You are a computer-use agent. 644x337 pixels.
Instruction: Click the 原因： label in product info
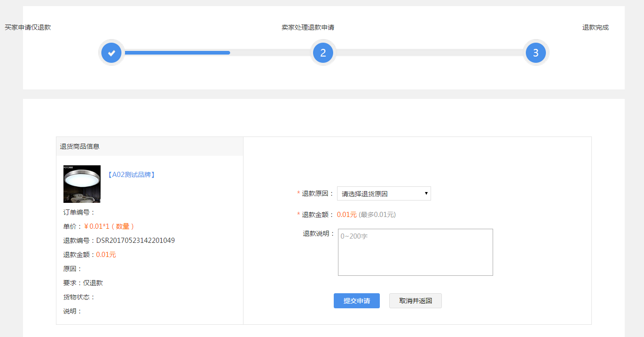pyautogui.click(x=73, y=269)
